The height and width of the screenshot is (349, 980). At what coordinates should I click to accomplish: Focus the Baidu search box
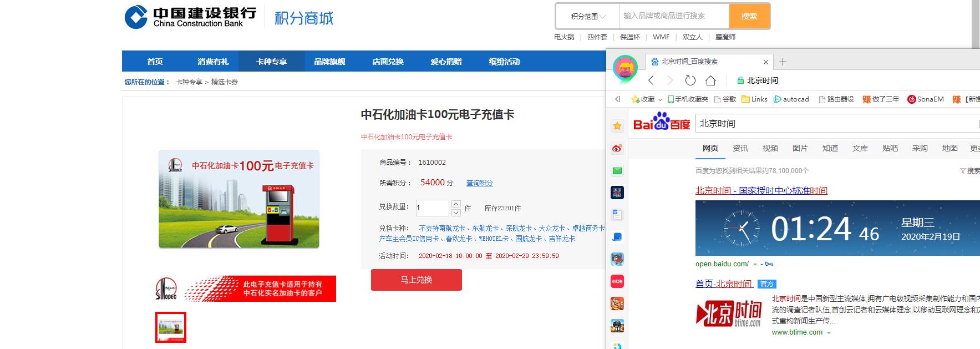coord(837,123)
